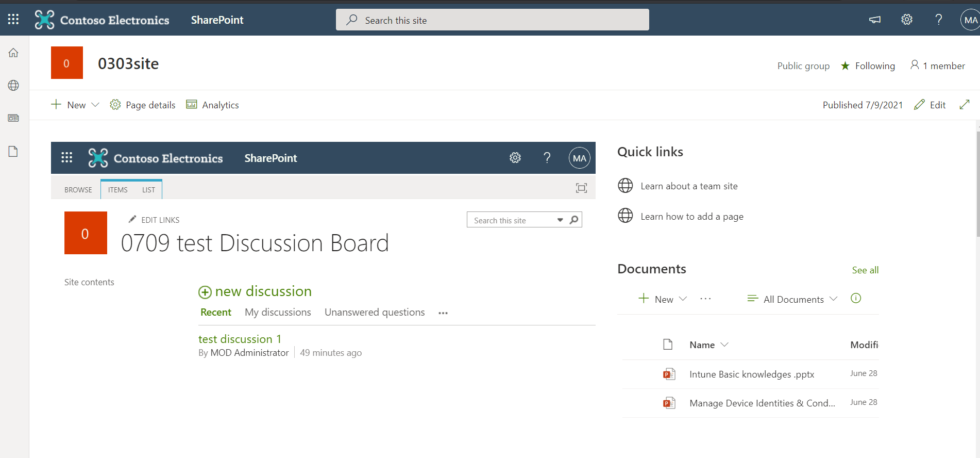Open Manage Device Identities & Cond... file
The height and width of the screenshot is (458, 980).
click(x=763, y=403)
